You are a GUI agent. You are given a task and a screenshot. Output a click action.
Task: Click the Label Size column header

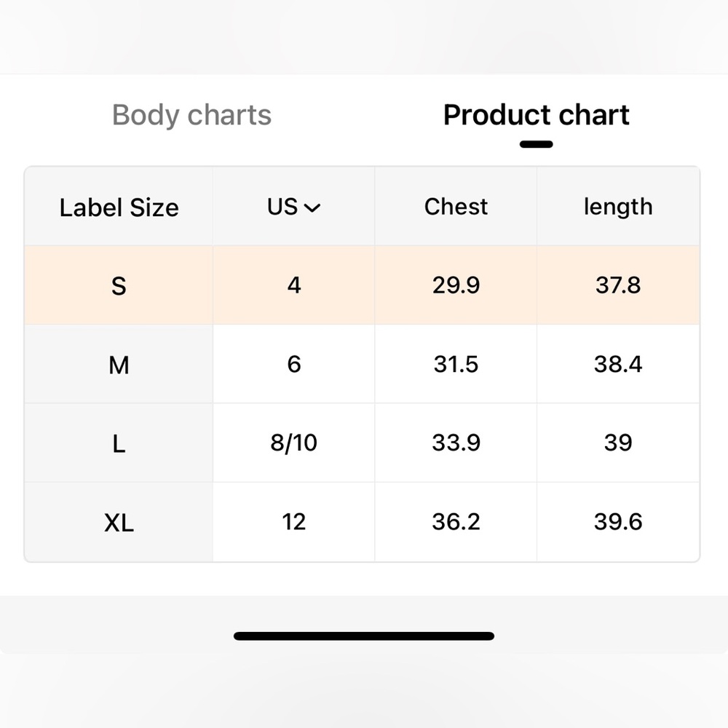pos(119,207)
